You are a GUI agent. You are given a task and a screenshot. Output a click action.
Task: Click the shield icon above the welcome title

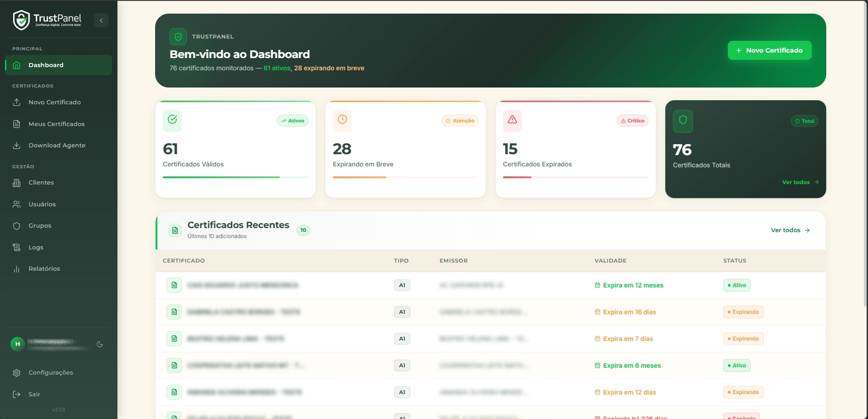click(178, 37)
